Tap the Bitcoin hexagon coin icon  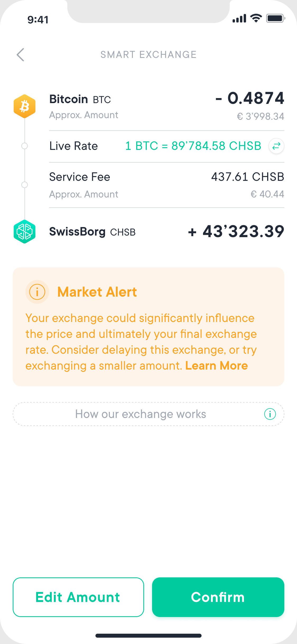(x=25, y=106)
